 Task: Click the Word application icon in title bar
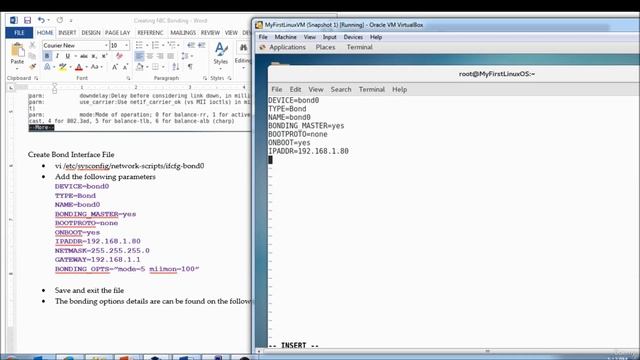[13, 20]
